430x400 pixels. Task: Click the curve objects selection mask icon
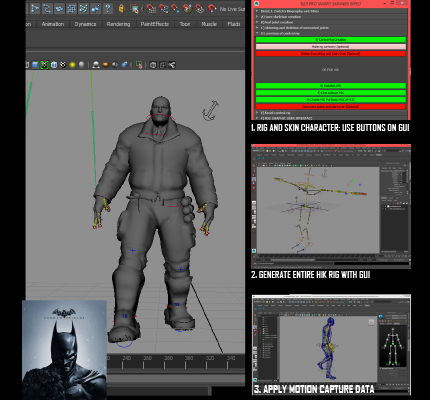coord(47,8)
